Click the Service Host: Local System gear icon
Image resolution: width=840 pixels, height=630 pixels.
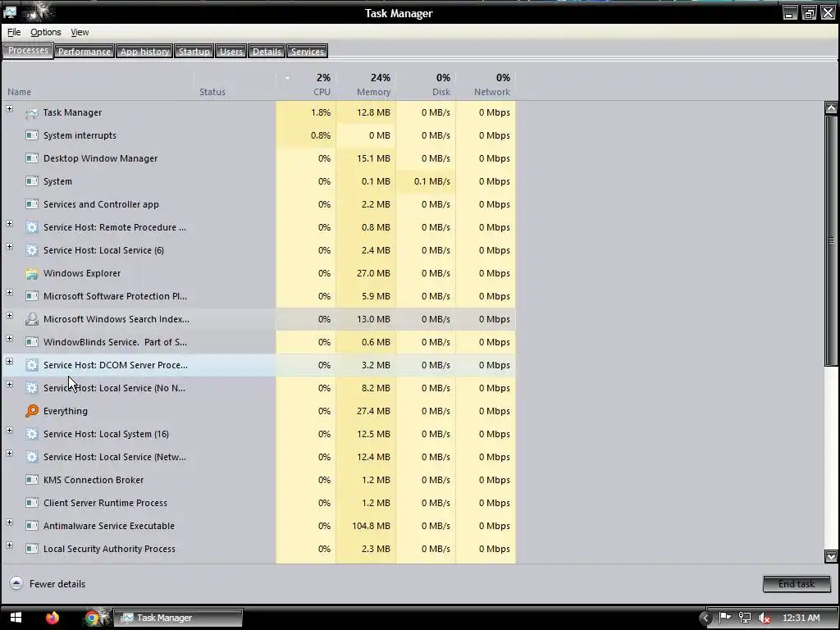pyautogui.click(x=32, y=434)
